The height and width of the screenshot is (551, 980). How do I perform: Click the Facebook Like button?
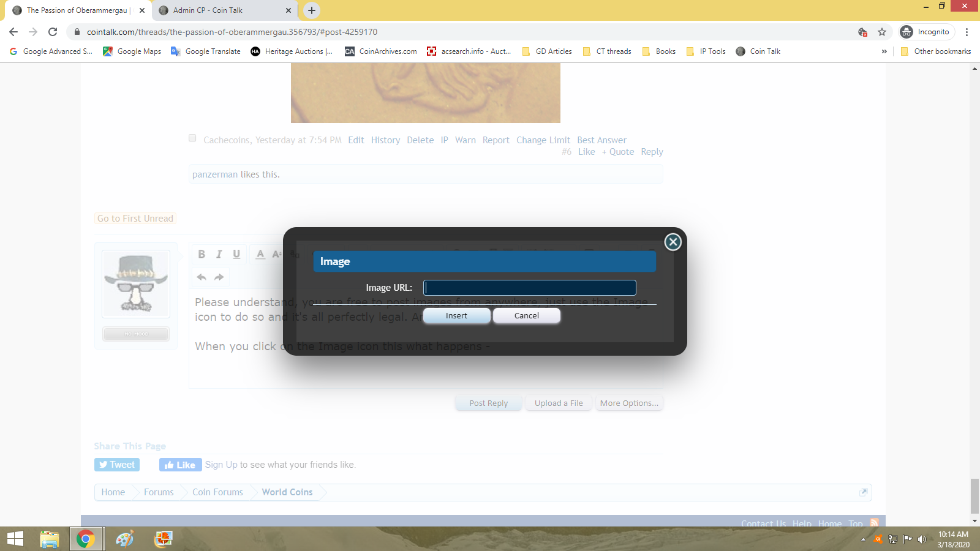pyautogui.click(x=179, y=465)
